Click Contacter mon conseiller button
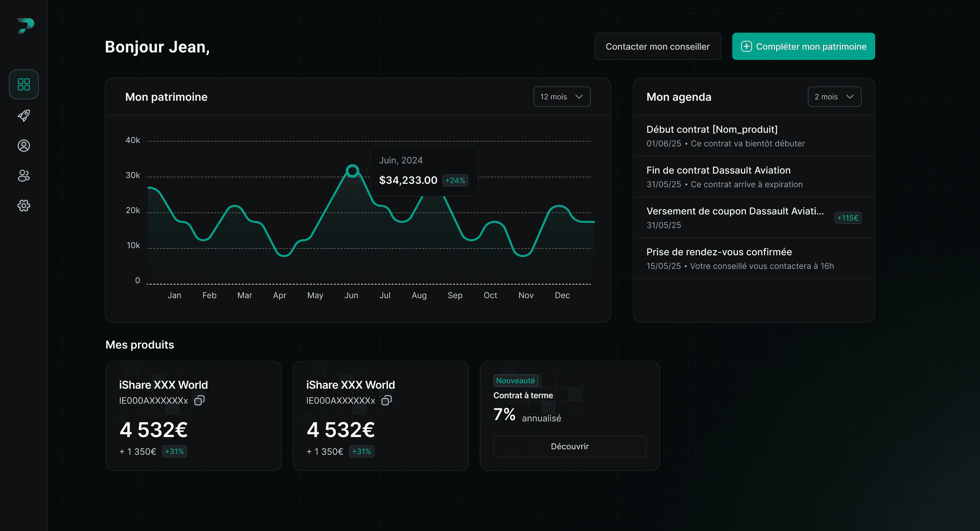 tap(658, 46)
